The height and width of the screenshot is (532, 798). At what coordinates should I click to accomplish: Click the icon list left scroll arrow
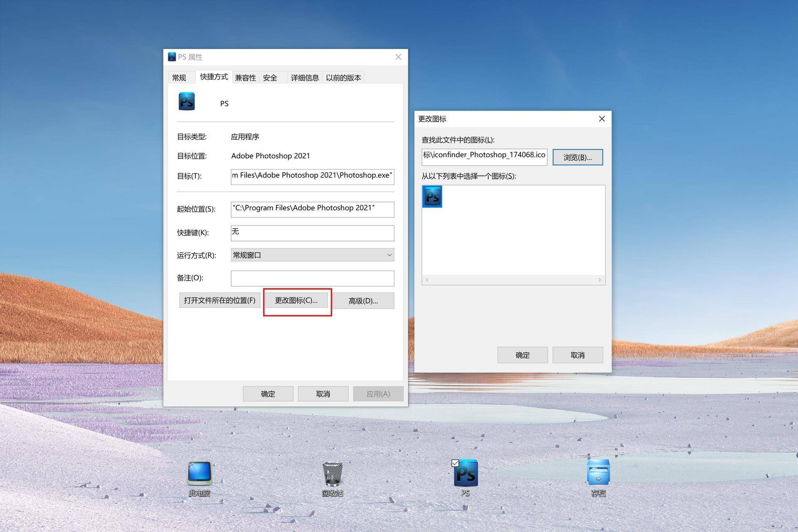[427, 280]
